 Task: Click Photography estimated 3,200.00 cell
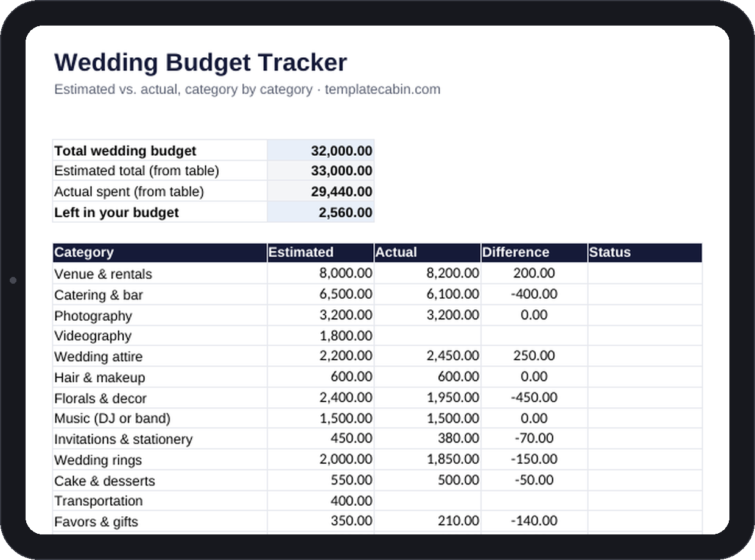[321, 315]
